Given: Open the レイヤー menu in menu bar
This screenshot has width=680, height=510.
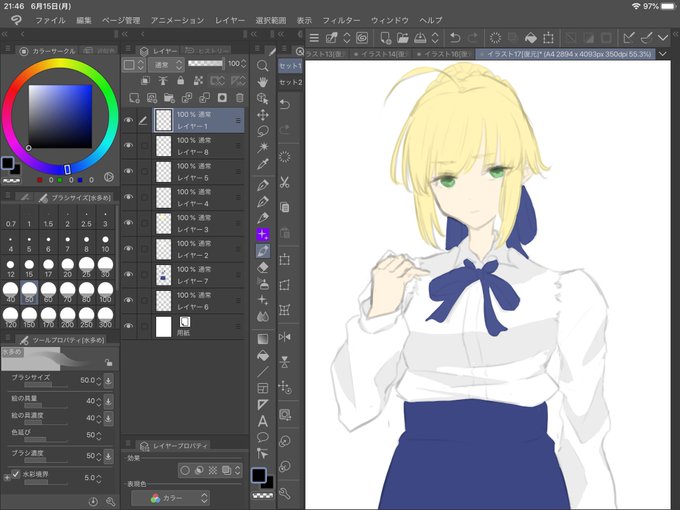Looking at the screenshot, I should (x=230, y=20).
